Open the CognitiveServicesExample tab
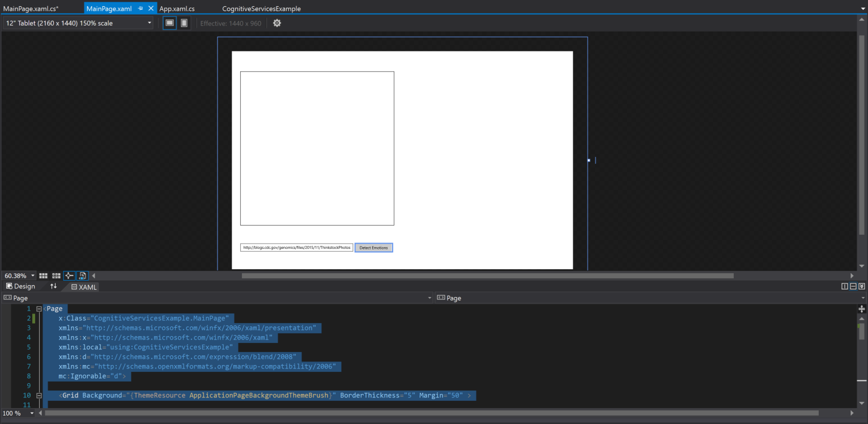868x424 pixels. (261, 9)
